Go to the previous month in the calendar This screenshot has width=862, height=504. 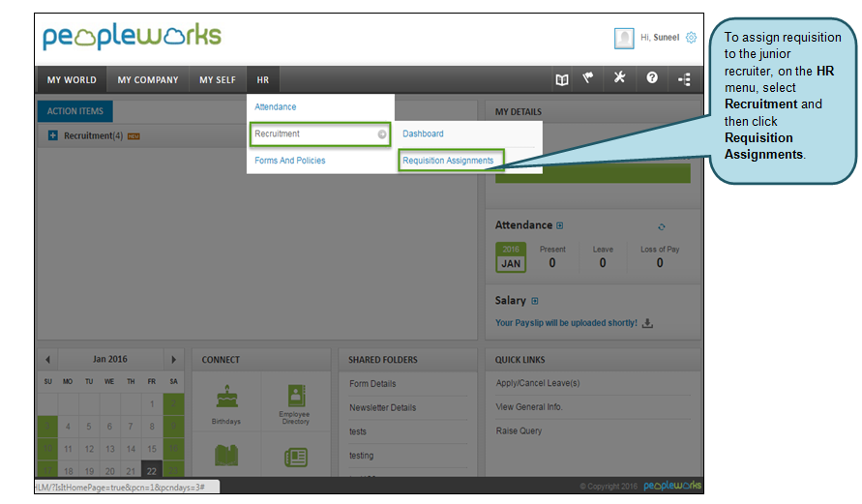(47, 360)
